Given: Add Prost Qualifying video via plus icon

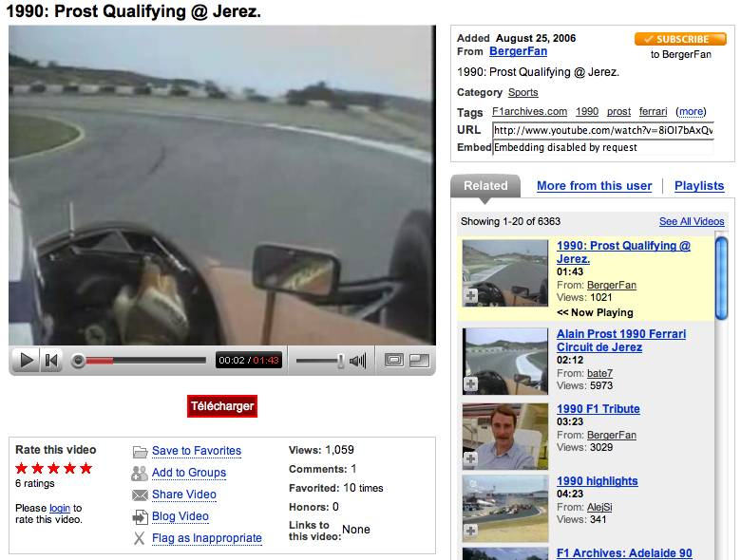Looking at the screenshot, I should 470,296.
